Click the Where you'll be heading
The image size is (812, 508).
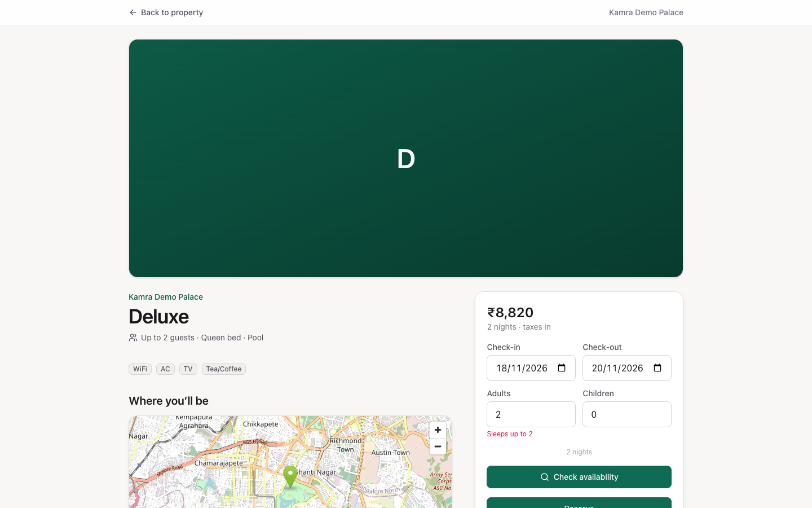[169, 401]
